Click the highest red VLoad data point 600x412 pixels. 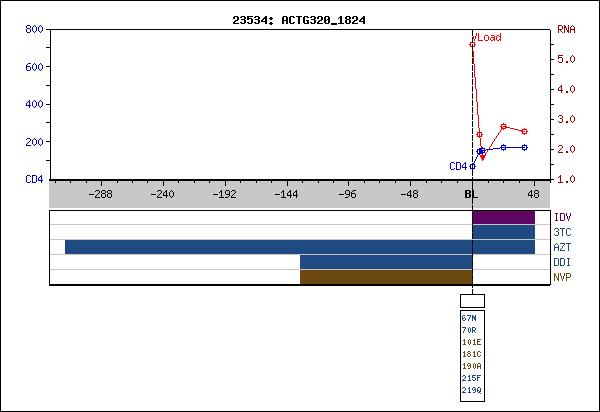pos(472,44)
